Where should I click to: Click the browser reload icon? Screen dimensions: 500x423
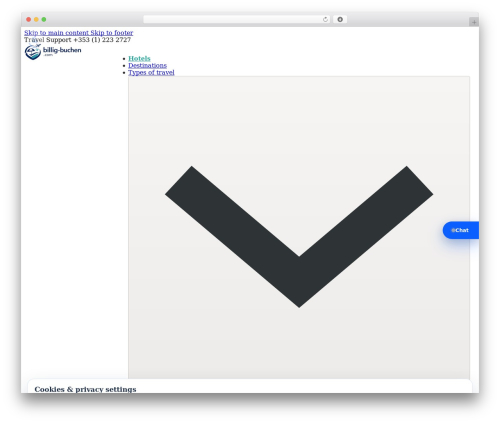pos(325,19)
